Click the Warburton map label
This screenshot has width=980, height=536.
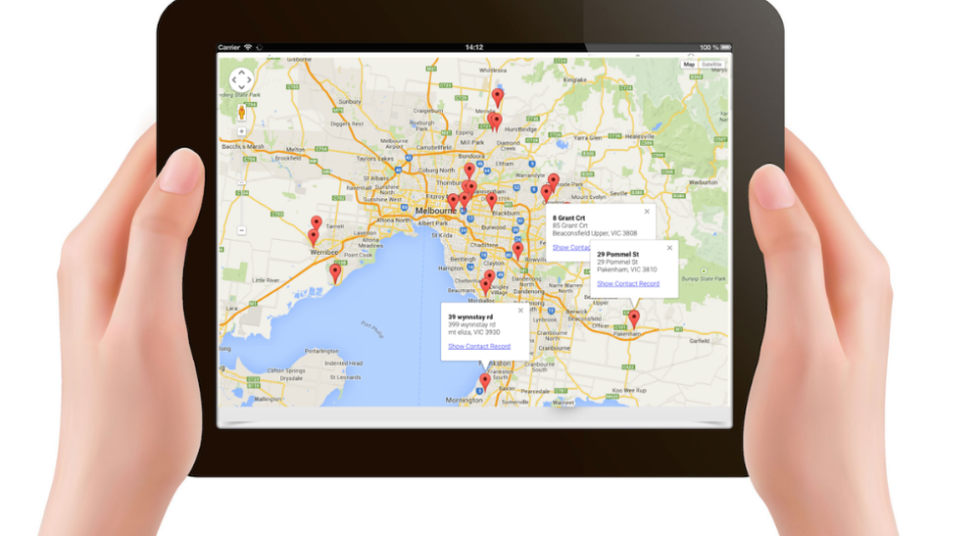pos(703,182)
